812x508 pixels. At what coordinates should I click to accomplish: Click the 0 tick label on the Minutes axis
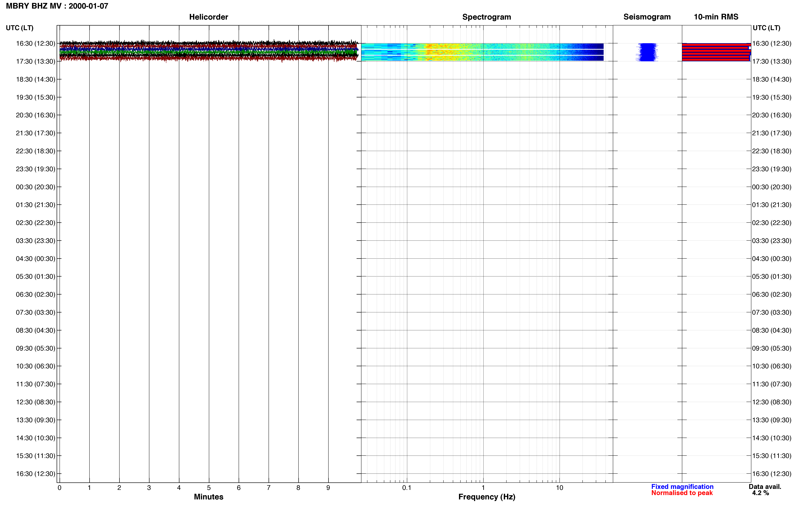coord(59,488)
